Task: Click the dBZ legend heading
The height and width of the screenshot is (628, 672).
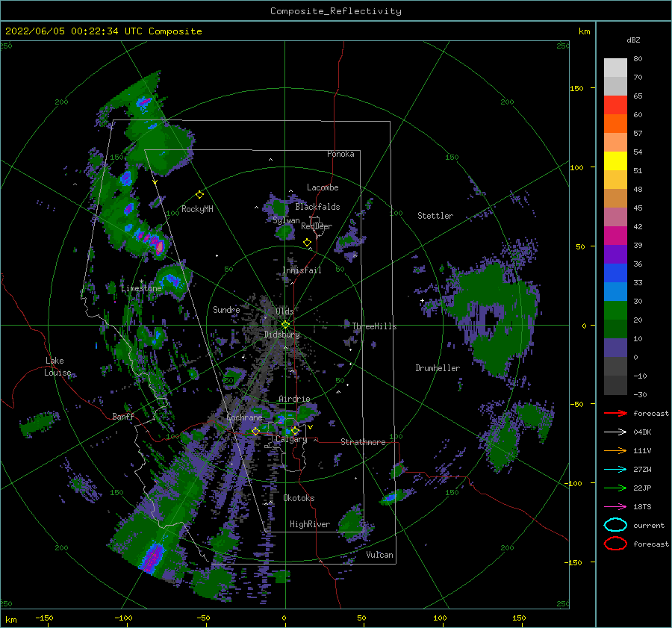Action: 633,40
